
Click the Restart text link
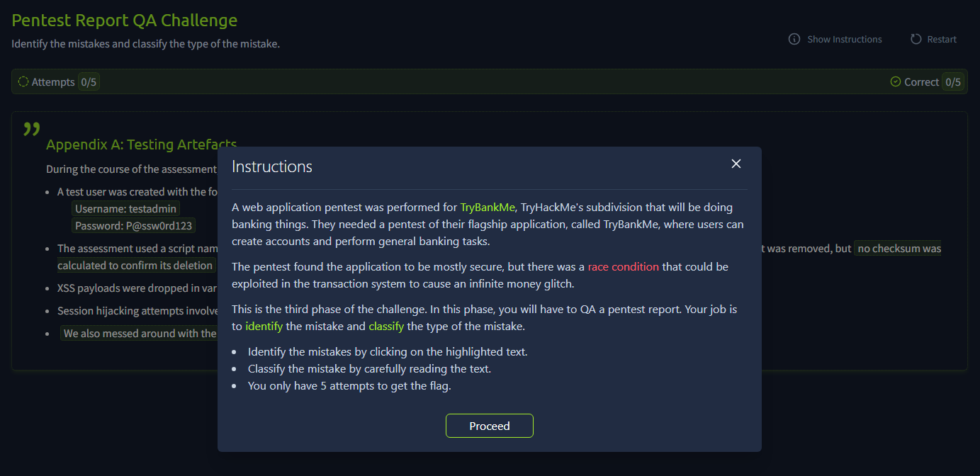(x=942, y=39)
